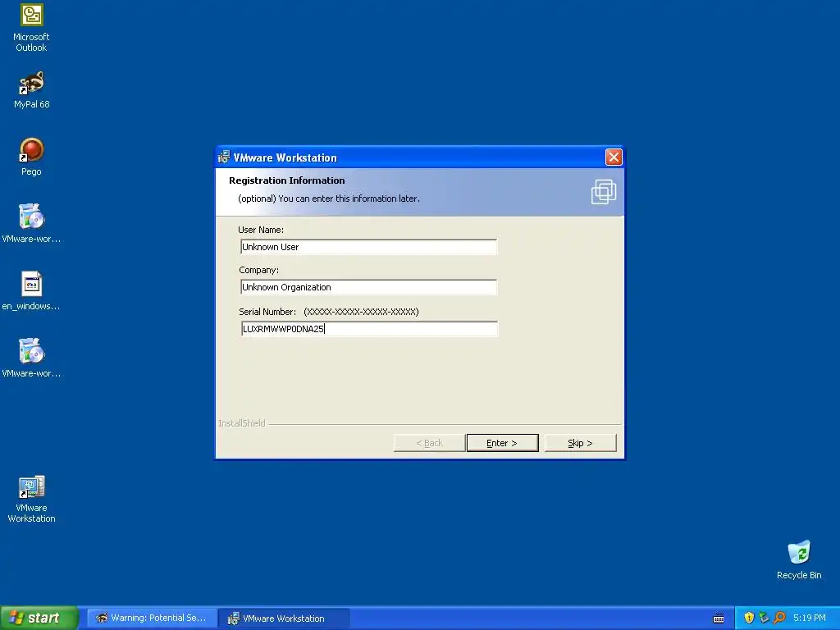Click the Skip > button
Viewport: 840px width, 630px height.
pyautogui.click(x=580, y=443)
